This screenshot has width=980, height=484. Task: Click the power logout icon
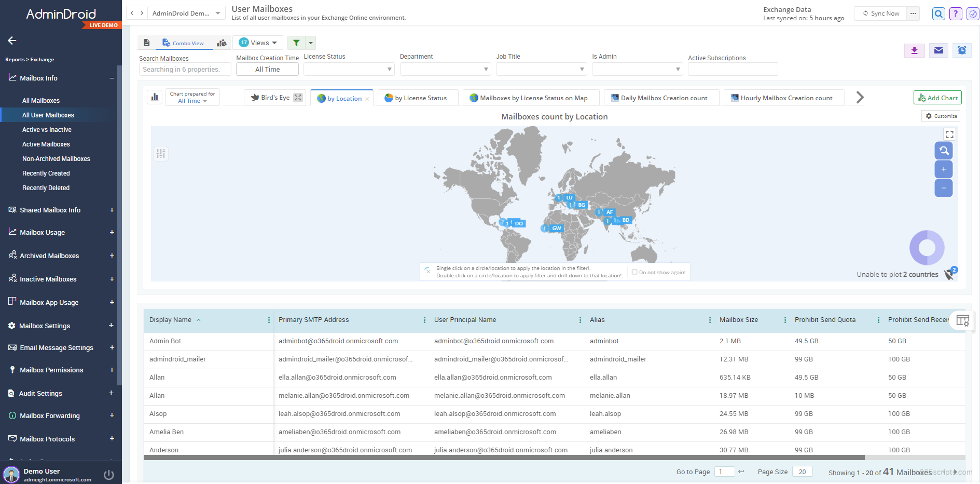109,475
